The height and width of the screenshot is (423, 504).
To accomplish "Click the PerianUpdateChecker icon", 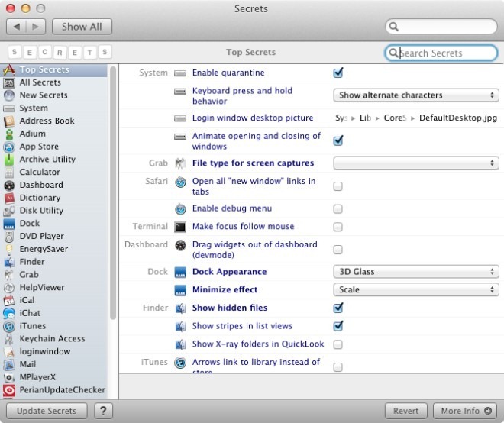I will (x=9, y=390).
